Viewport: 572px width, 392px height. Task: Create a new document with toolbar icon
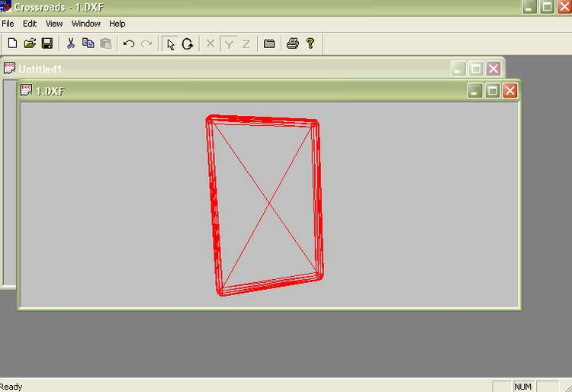point(12,43)
